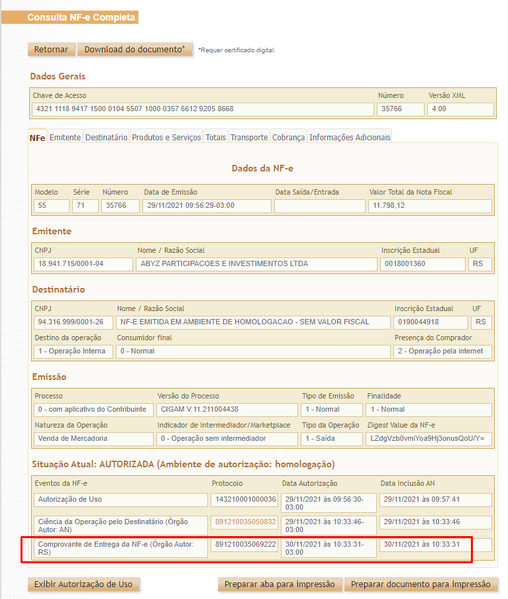
Task: Select the NFe tab
Action: tap(37, 138)
